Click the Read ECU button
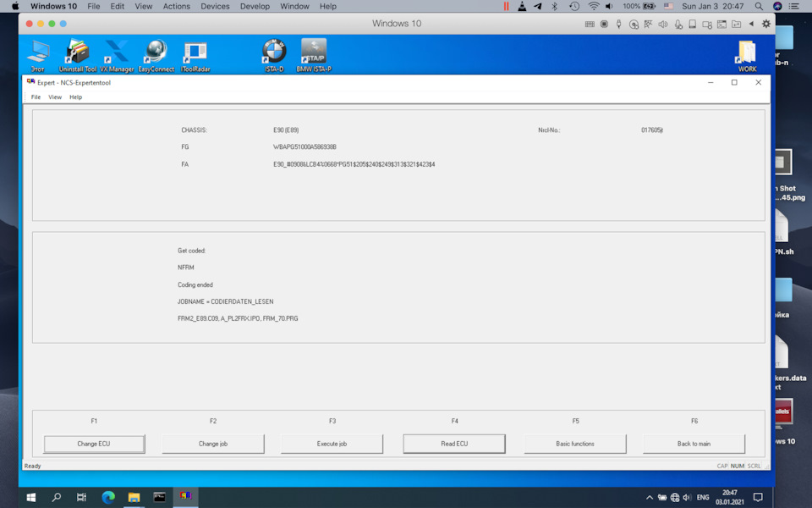The image size is (812, 508). [454, 444]
